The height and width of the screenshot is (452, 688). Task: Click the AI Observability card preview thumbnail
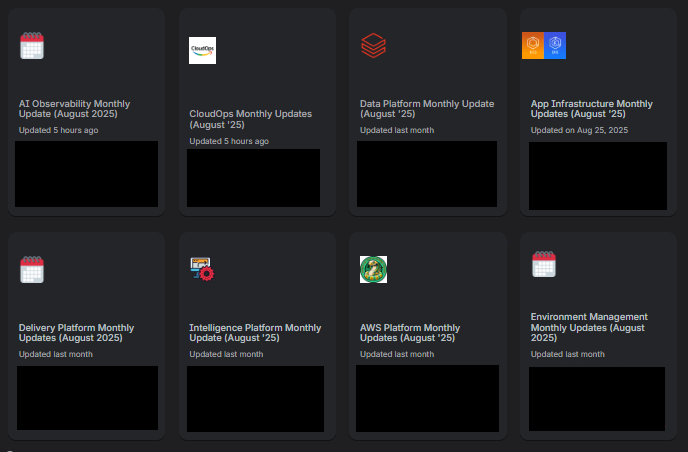[86, 174]
